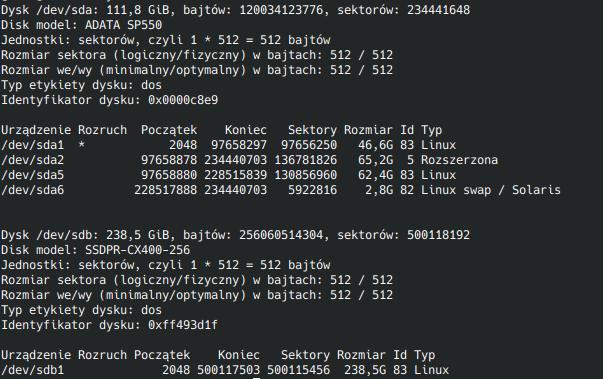The image size is (603, 379).
Task: Click disk model text ADATA SP550
Action: click(123, 25)
